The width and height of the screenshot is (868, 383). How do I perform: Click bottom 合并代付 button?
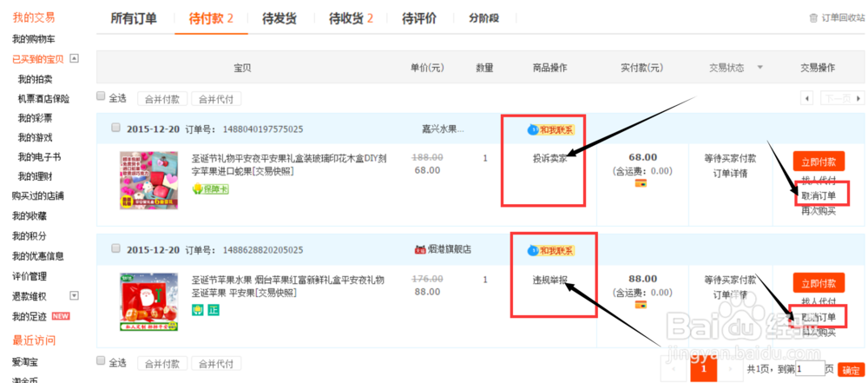point(216,364)
